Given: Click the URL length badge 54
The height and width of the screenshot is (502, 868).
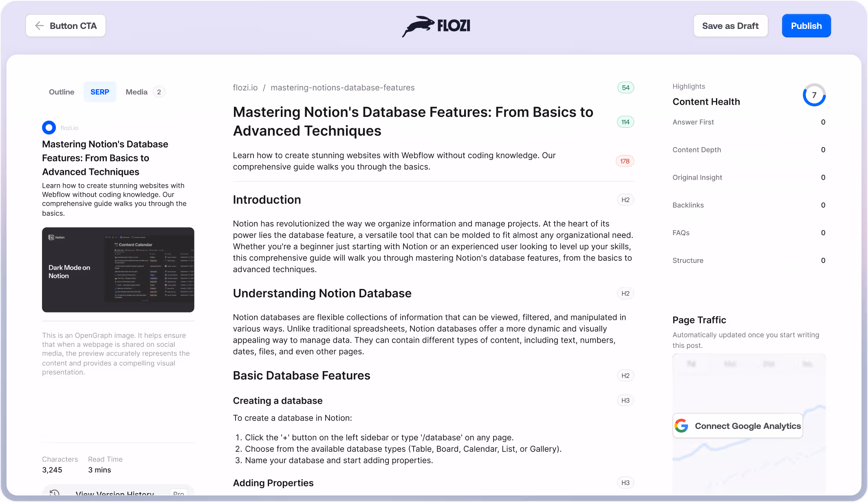Looking at the screenshot, I should pyautogui.click(x=626, y=88).
